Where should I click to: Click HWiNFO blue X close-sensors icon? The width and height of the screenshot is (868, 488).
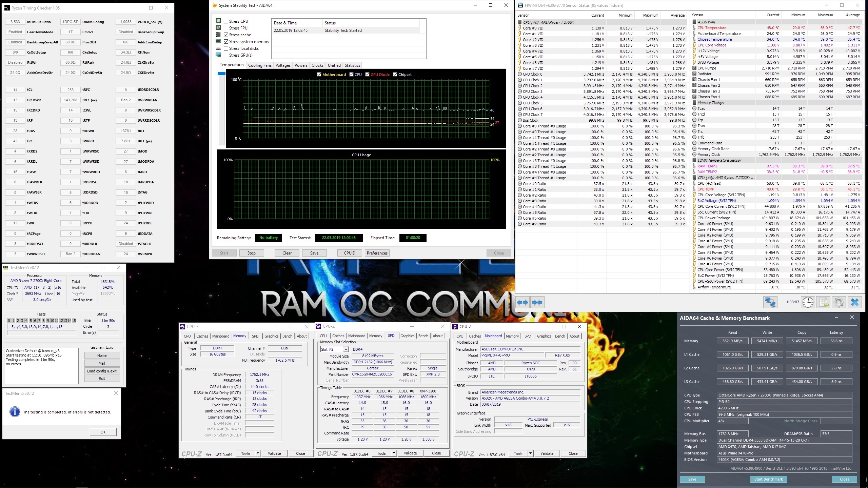tap(854, 302)
